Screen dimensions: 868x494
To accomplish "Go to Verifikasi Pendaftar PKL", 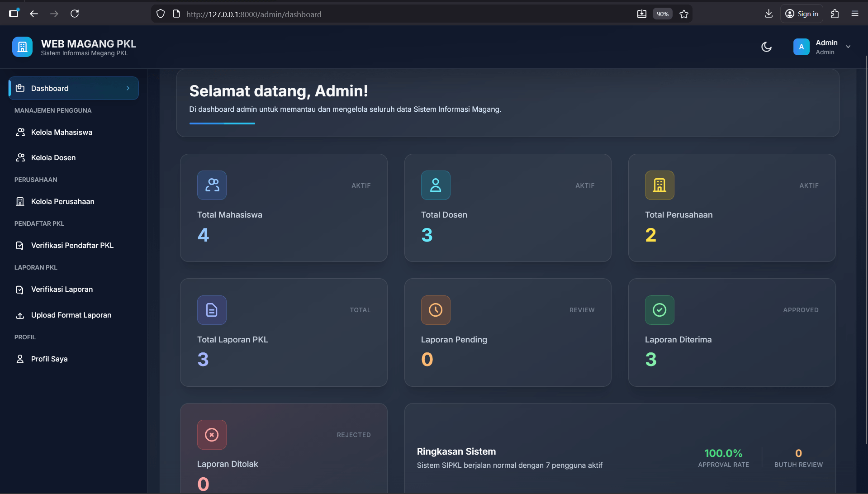I will click(74, 245).
